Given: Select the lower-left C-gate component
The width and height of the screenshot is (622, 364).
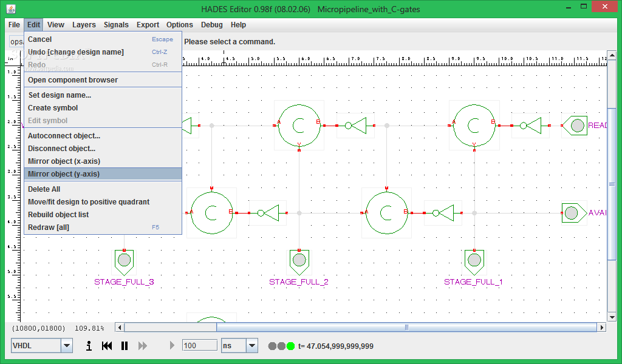Looking at the screenshot, I should pos(212,213).
